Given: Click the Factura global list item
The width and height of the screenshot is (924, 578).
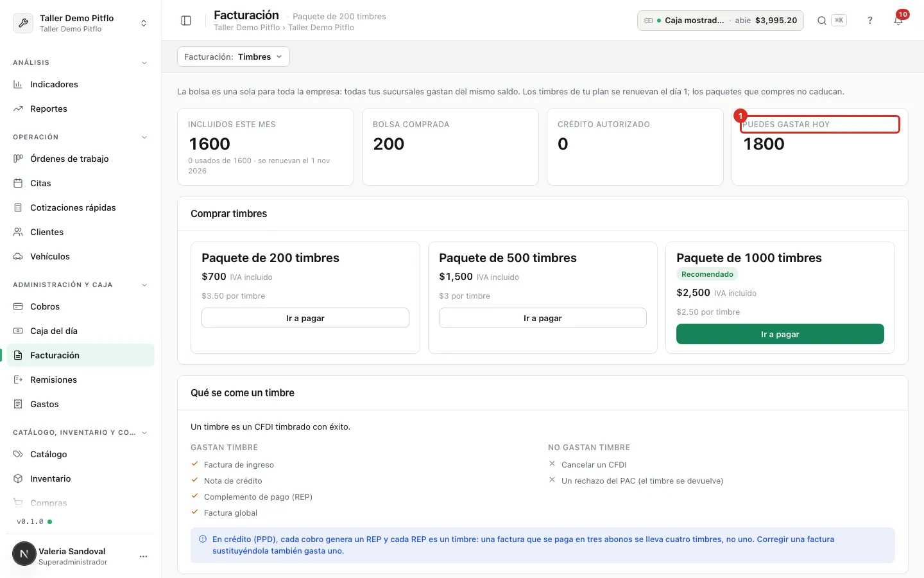Looking at the screenshot, I should 230,513.
